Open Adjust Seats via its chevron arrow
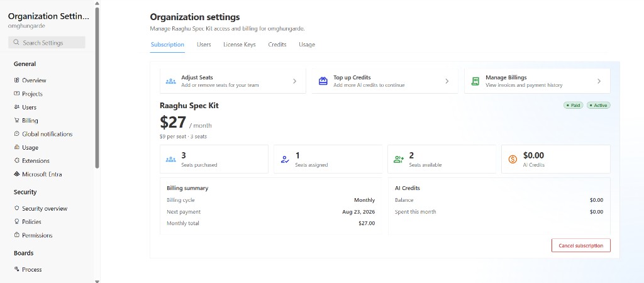 pyautogui.click(x=294, y=81)
